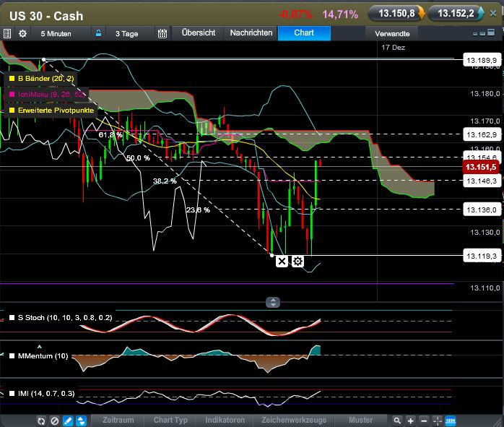
Task: Click the 13.162,9 price level label
Action: (482, 134)
